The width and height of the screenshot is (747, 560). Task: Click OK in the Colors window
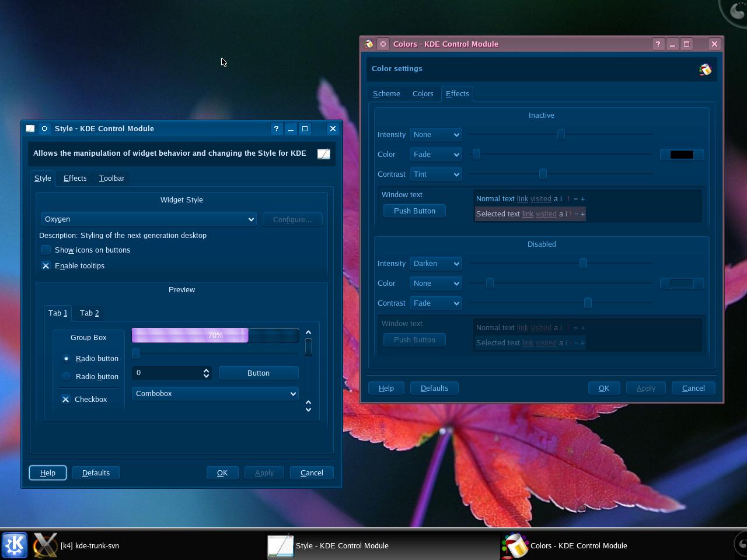[x=604, y=388]
